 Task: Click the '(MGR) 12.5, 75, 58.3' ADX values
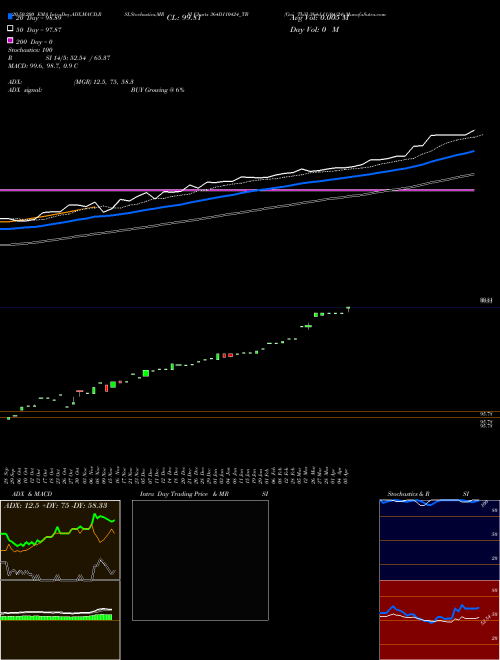point(104,82)
